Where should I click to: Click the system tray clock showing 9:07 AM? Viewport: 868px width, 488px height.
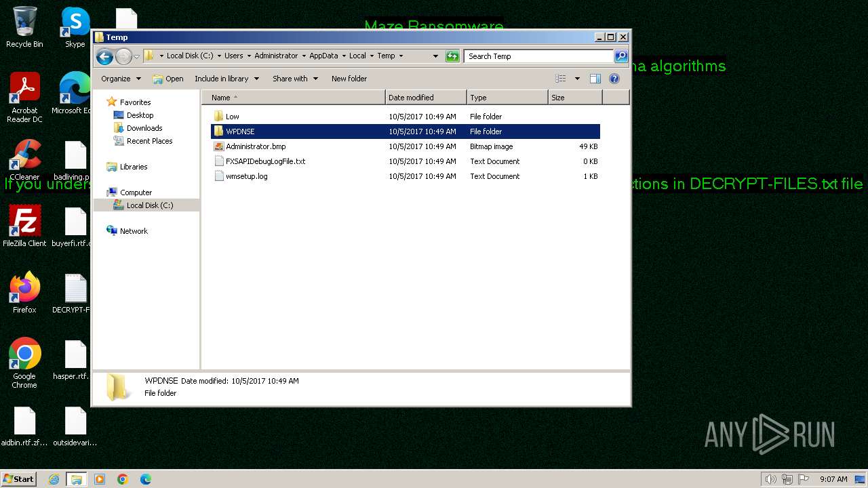click(833, 479)
